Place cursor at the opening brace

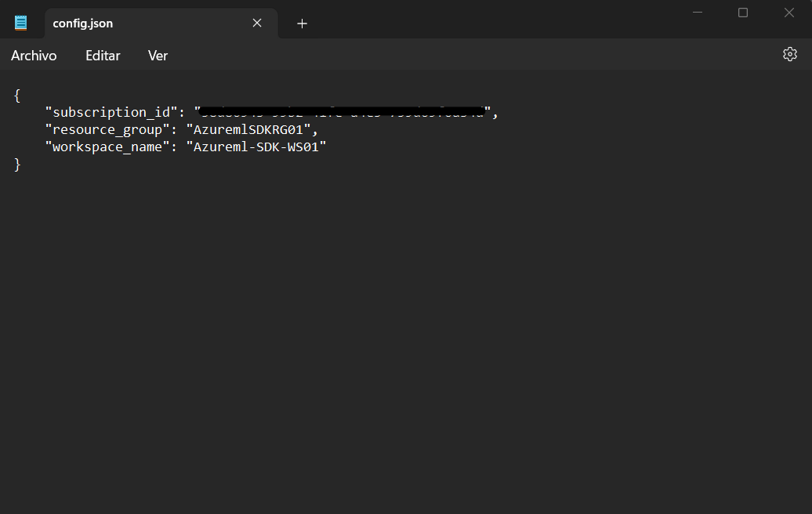click(17, 96)
